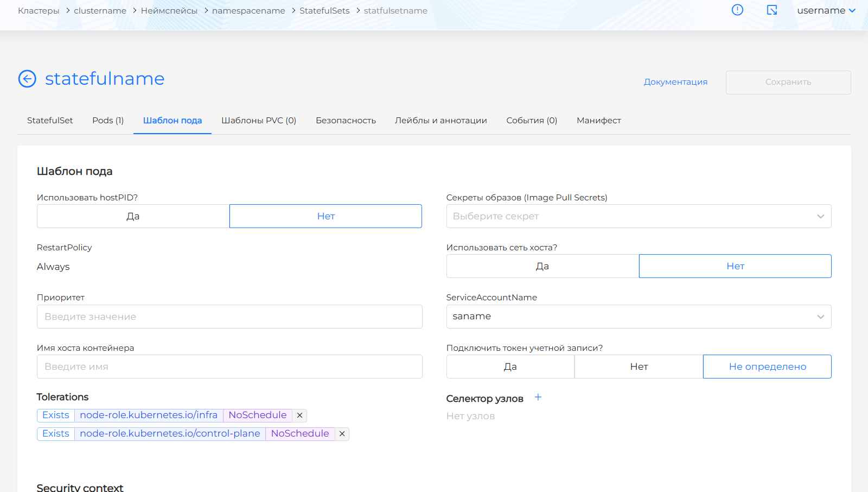868x492 pixels.
Task: Select 'Да' for hostPID usage
Action: pos(133,216)
